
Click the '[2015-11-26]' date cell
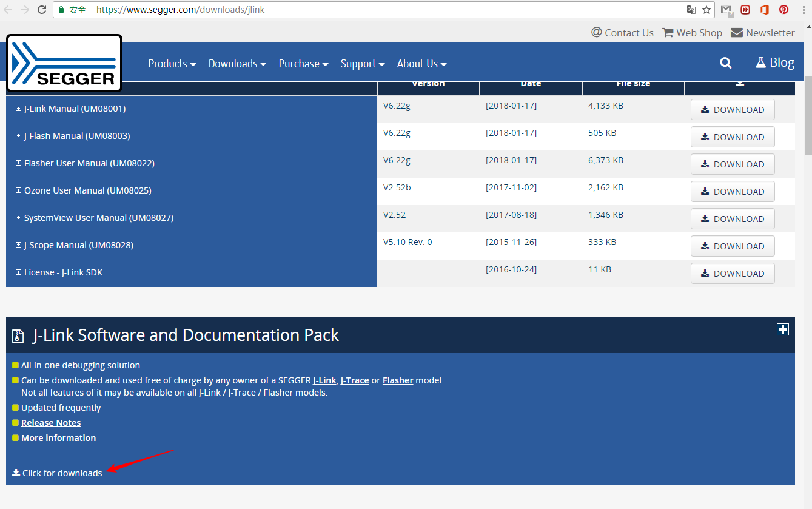pos(511,242)
